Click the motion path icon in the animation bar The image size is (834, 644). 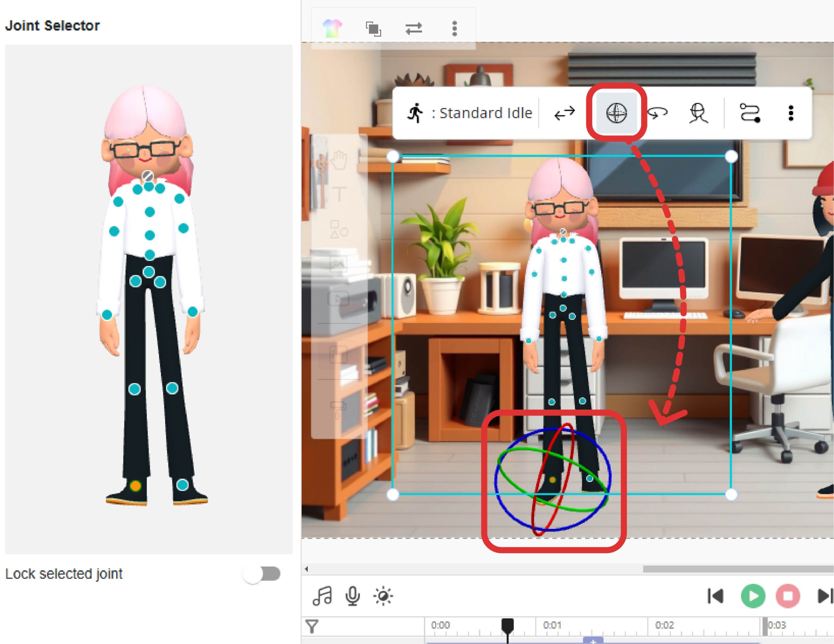[750, 113]
